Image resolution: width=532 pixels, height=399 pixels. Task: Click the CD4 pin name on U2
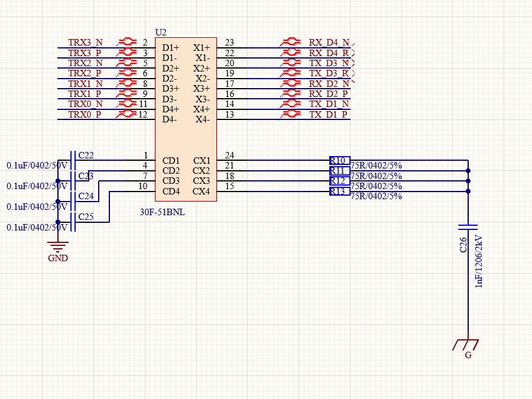(x=171, y=192)
